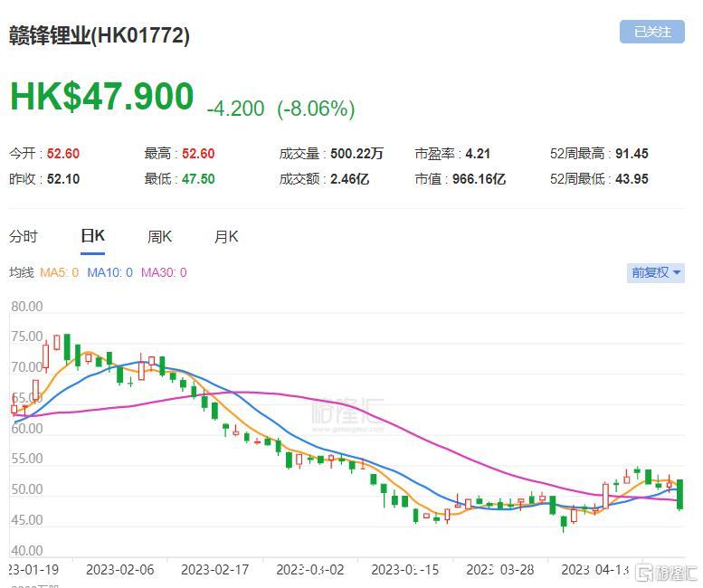
Task: Open the 周K weekly chart tab
Action: tap(159, 236)
